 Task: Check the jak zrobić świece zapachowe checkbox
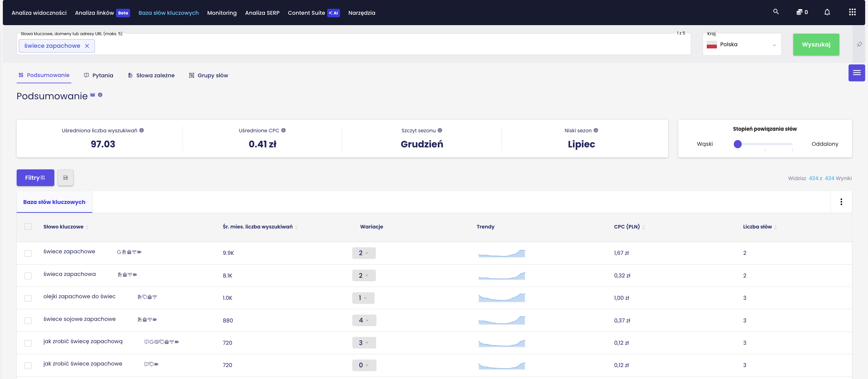[28, 365]
